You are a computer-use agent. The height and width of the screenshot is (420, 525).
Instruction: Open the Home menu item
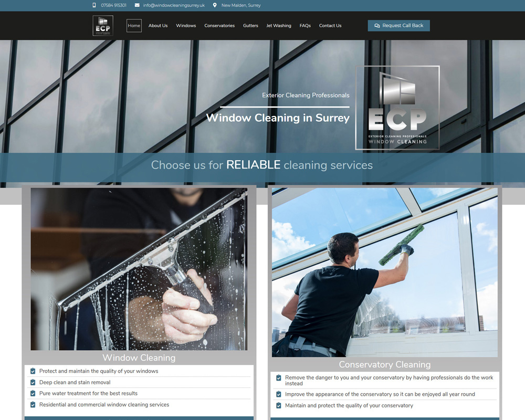click(x=134, y=26)
